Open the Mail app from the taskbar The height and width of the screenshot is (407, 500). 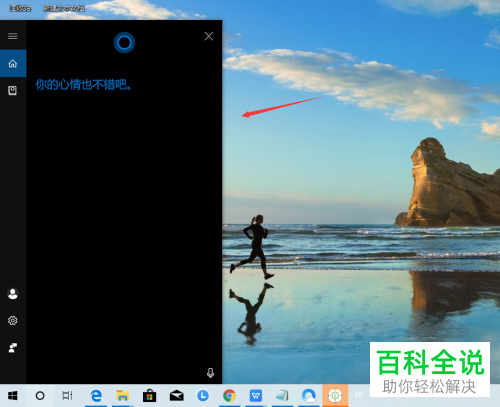(x=176, y=396)
